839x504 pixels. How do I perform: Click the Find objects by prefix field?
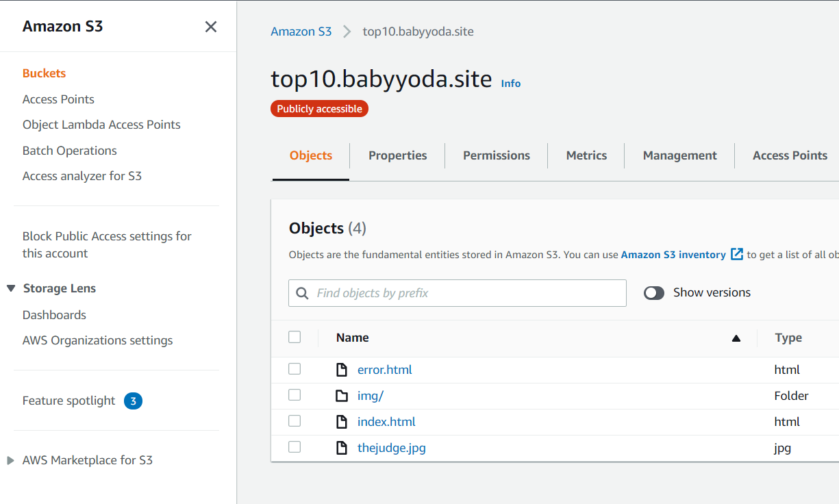coord(458,293)
